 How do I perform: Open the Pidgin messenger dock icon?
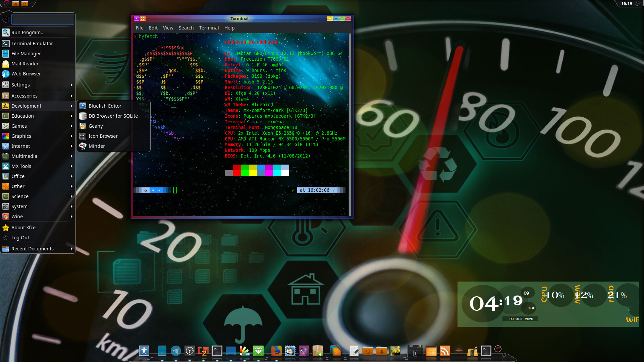coord(304,351)
